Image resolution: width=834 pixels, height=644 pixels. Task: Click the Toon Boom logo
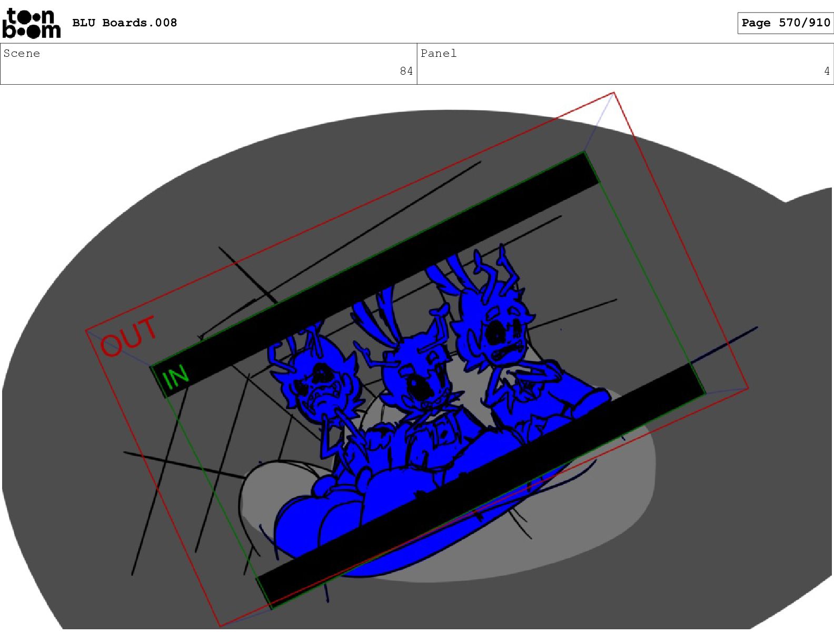(x=32, y=23)
